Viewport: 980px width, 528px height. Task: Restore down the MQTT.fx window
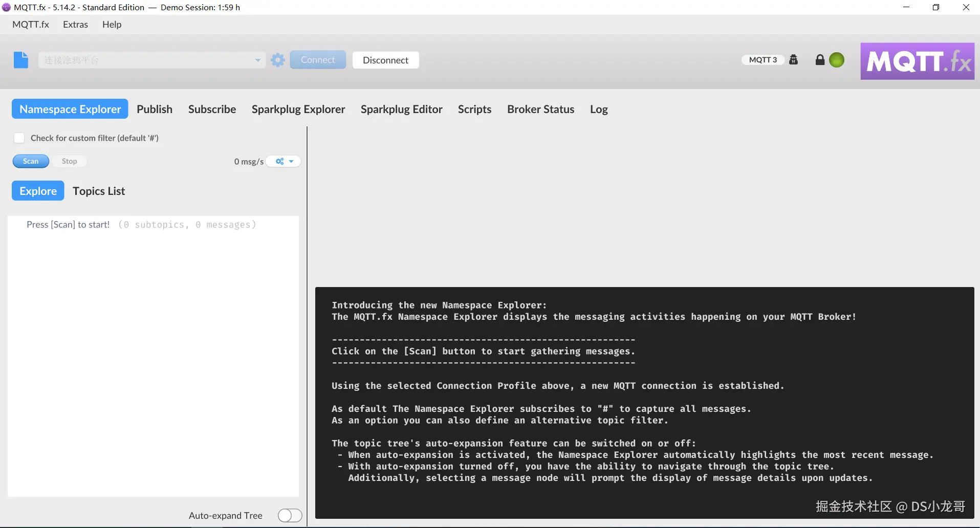pyautogui.click(x=936, y=7)
